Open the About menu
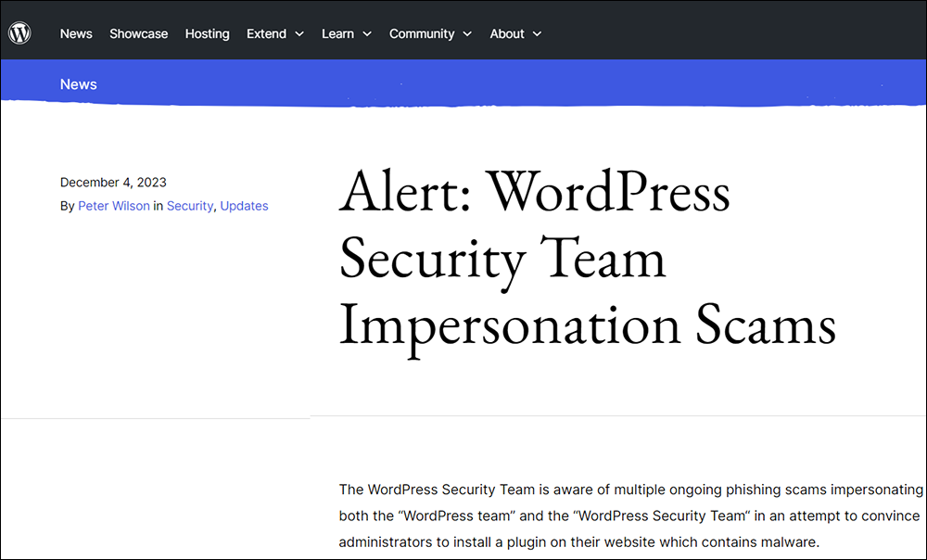The width and height of the screenshot is (927, 560). tap(507, 33)
